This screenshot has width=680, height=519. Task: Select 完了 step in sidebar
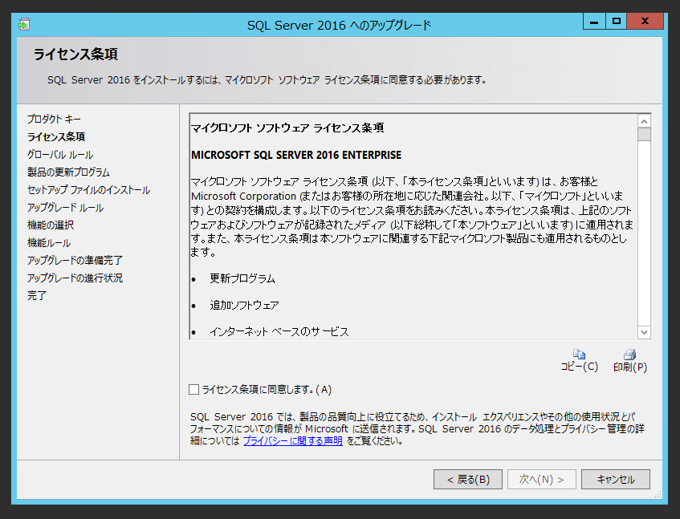click(x=36, y=296)
